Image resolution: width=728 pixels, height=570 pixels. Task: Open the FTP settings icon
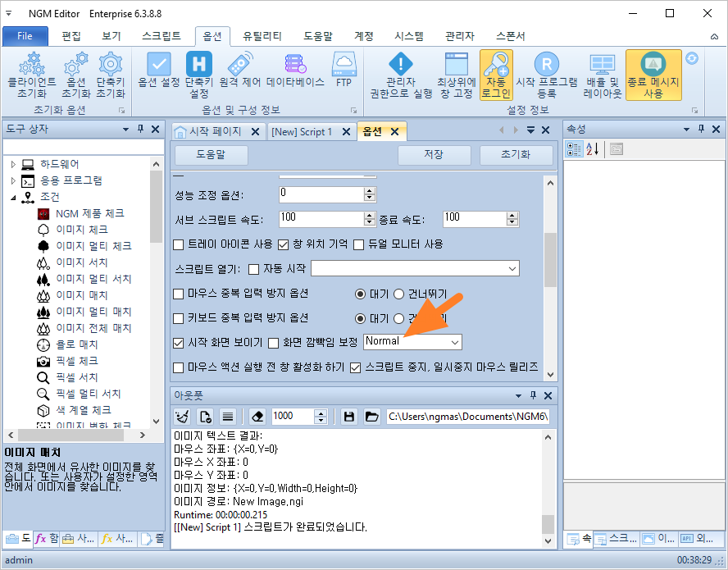pyautogui.click(x=344, y=71)
